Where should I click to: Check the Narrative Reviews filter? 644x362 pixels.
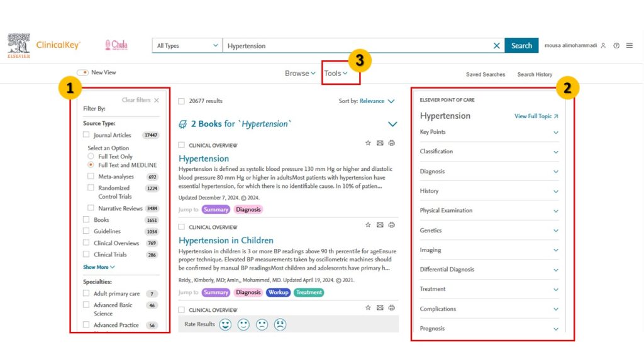pyautogui.click(x=91, y=207)
